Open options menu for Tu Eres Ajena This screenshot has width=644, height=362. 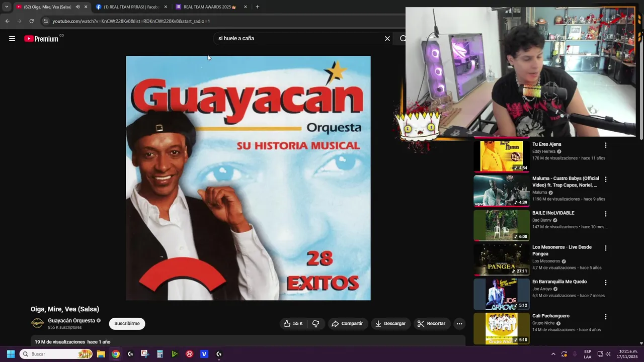606,145
